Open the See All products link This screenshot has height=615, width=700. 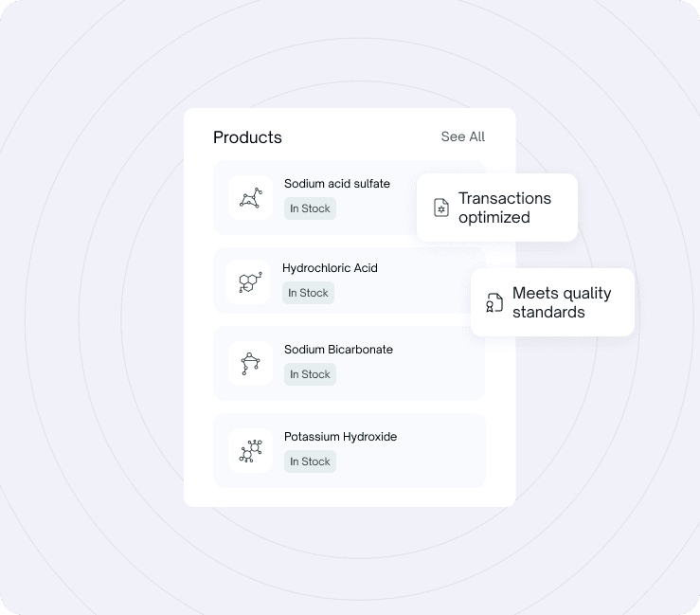coord(463,136)
